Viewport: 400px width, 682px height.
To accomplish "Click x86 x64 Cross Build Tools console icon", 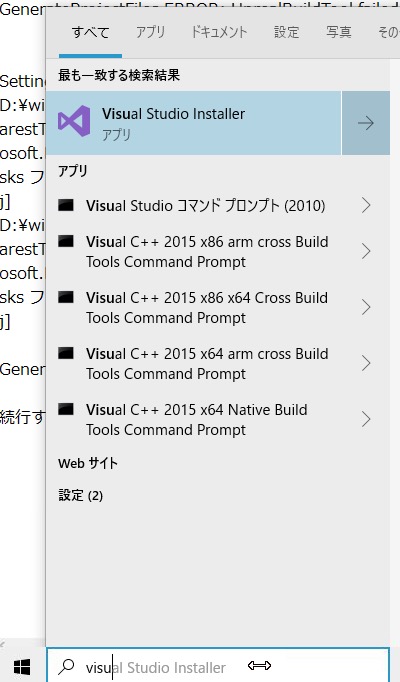I will click(66, 297).
